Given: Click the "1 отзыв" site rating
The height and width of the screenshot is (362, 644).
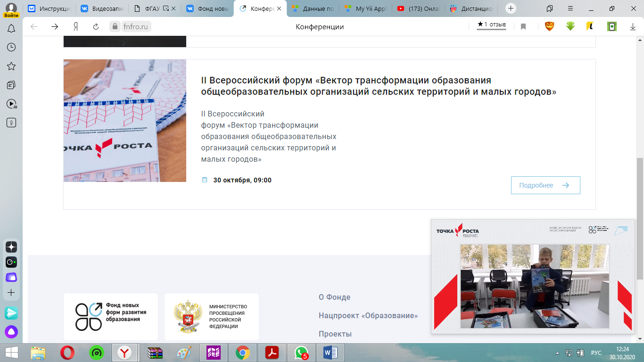Looking at the screenshot, I should (x=491, y=25).
